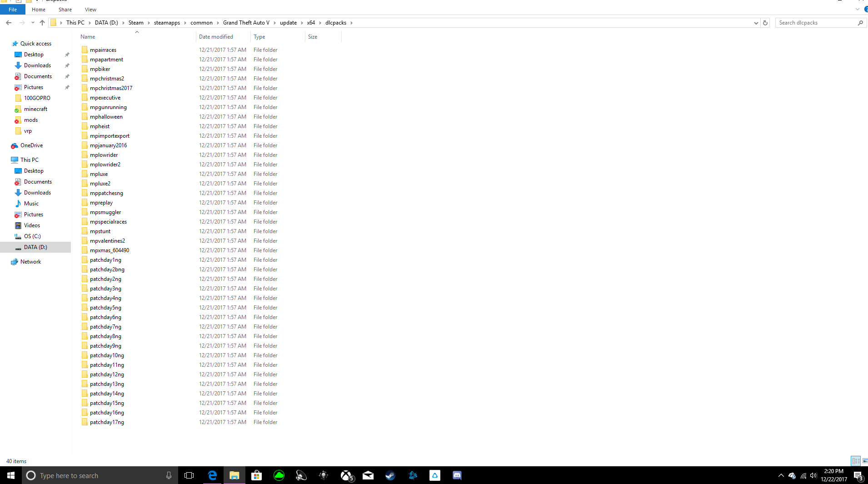
Task: Open pinned Downloads under Quick access
Action: 37,65
